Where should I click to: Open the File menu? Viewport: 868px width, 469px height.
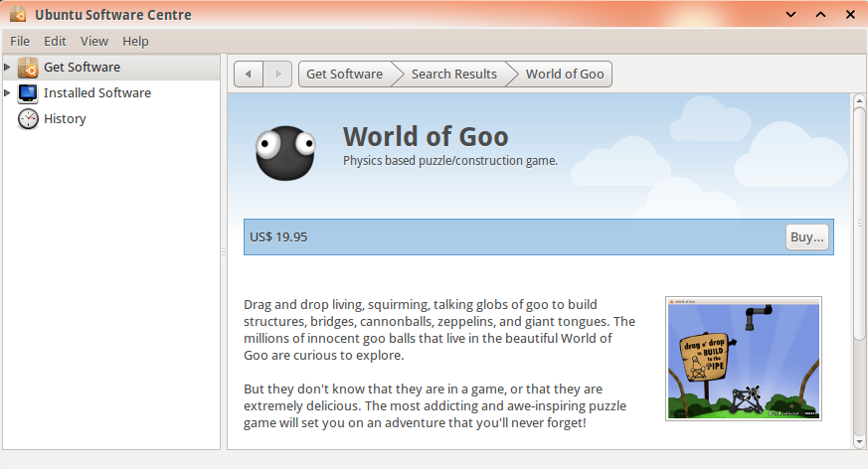click(x=20, y=42)
